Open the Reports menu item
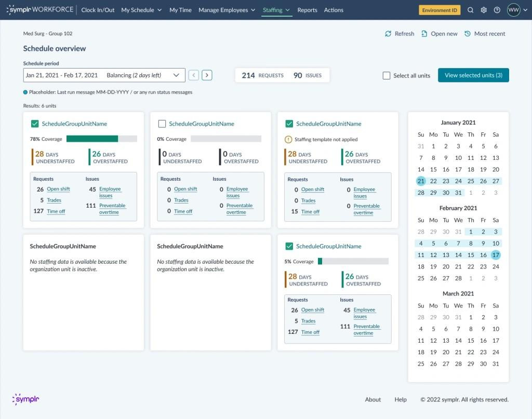The width and height of the screenshot is (532, 419). (x=307, y=10)
